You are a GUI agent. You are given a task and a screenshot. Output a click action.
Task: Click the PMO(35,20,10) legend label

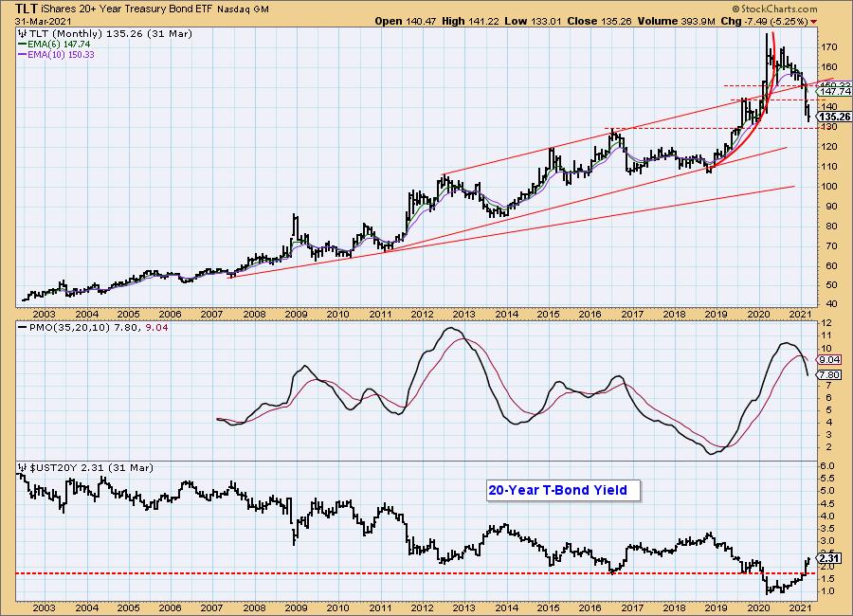[69, 328]
